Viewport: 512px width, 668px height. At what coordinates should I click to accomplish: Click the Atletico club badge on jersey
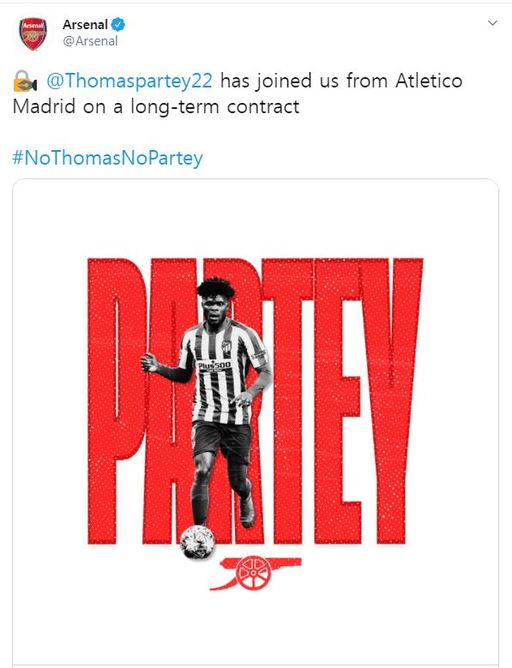click(x=226, y=348)
